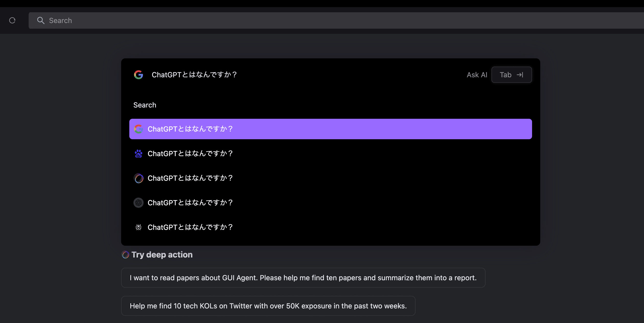Select the GUI Agent papers report prompt
644x323 pixels.
[x=303, y=278]
